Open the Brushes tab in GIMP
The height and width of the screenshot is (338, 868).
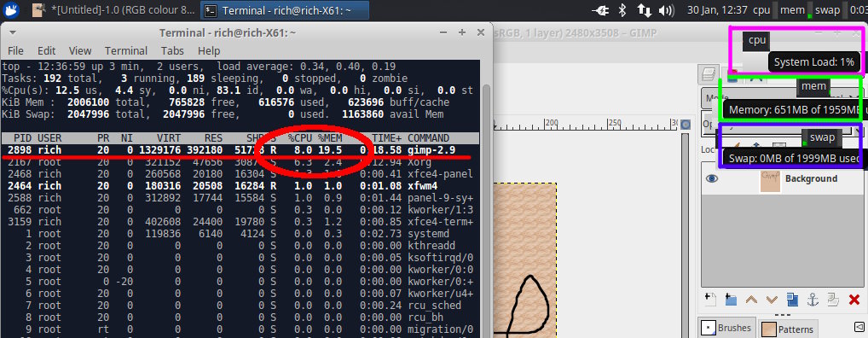click(726, 328)
